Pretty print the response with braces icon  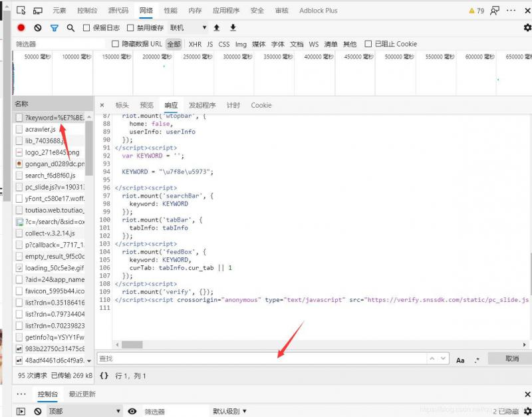(x=104, y=376)
